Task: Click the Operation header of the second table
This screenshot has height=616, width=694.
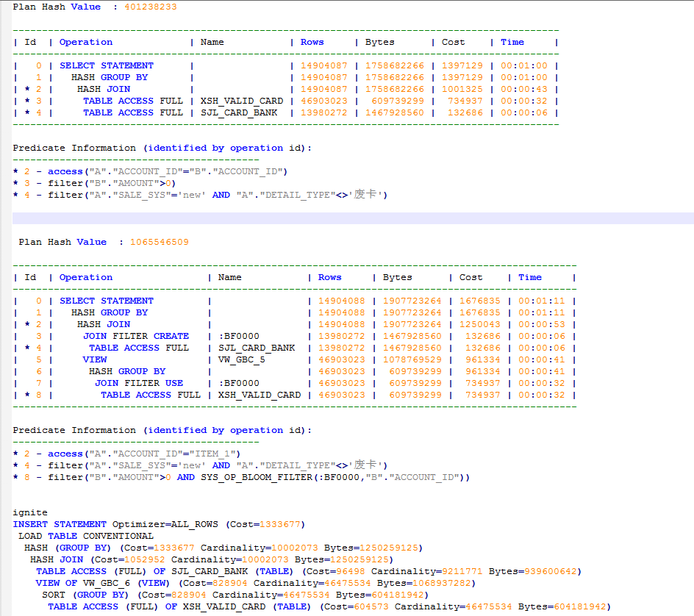Action: pos(86,277)
